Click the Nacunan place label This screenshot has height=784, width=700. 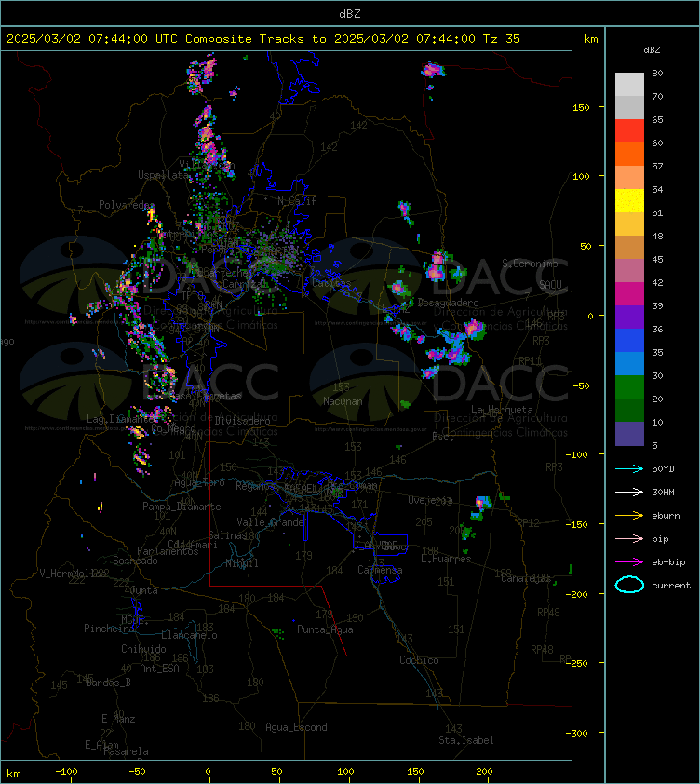[343, 401]
